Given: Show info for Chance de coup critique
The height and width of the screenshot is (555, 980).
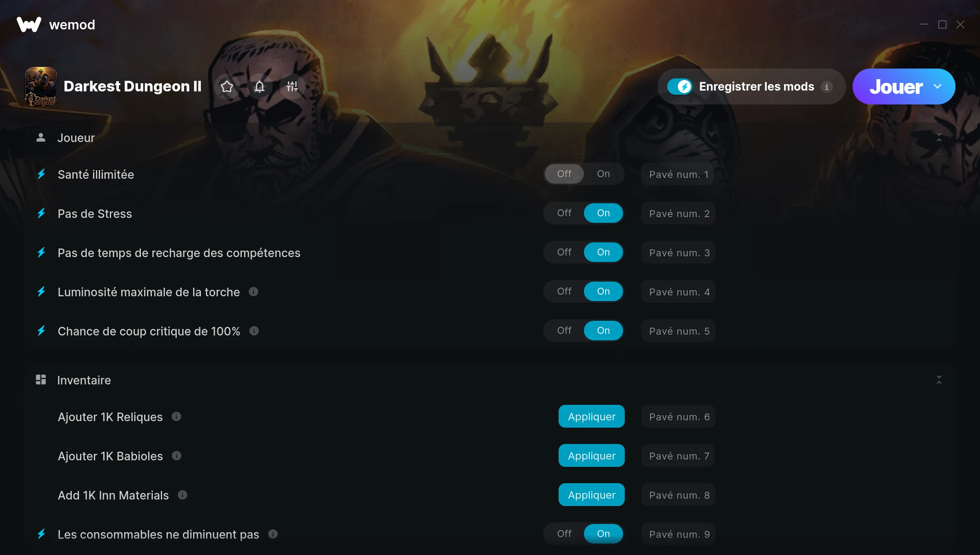Looking at the screenshot, I should point(254,331).
